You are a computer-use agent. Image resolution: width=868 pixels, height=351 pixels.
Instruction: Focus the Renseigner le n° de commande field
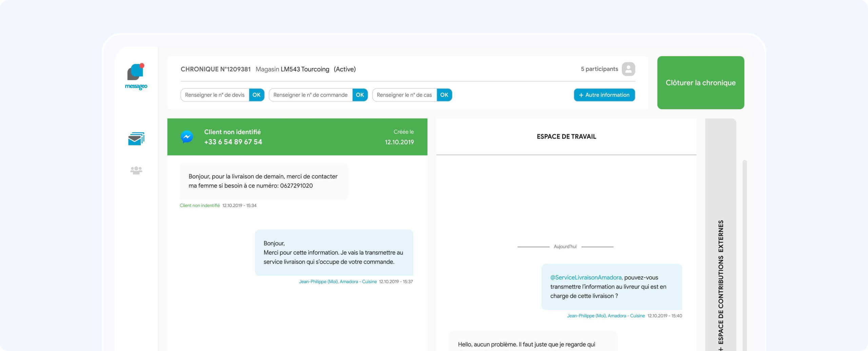[x=311, y=95]
